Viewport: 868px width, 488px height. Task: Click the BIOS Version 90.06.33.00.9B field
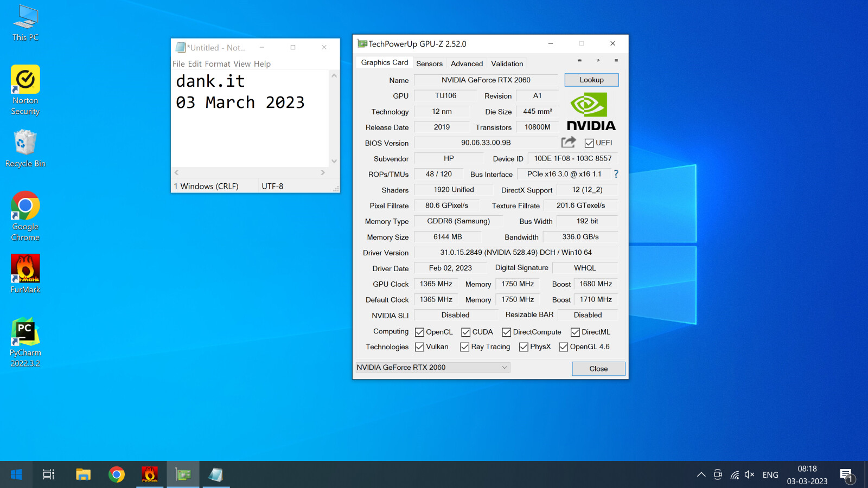coord(486,143)
